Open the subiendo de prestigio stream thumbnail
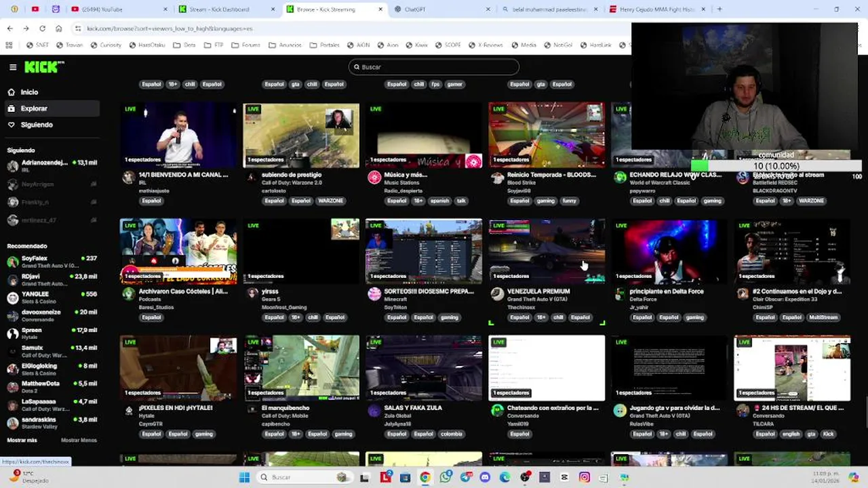 coord(301,135)
